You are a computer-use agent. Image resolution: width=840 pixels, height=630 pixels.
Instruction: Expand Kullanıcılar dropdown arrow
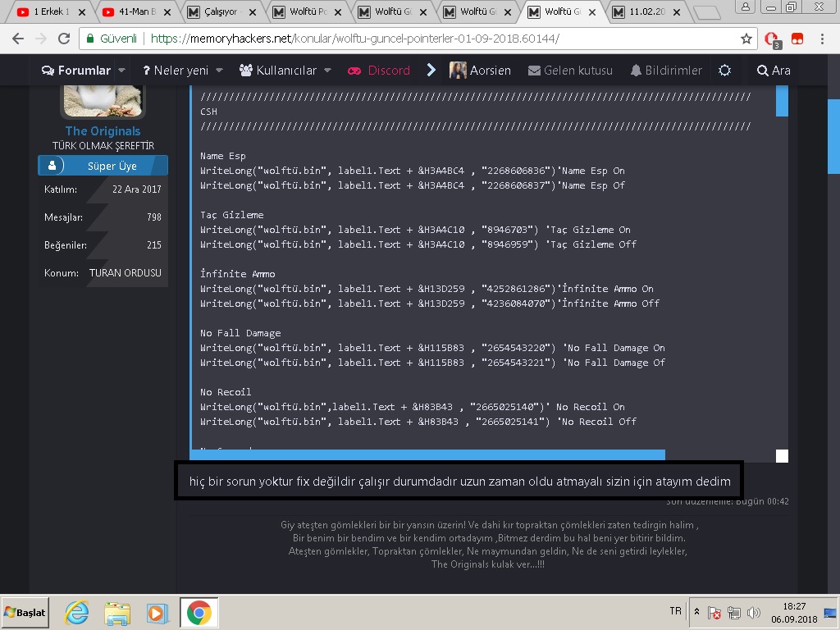click(x=327, y=71)
